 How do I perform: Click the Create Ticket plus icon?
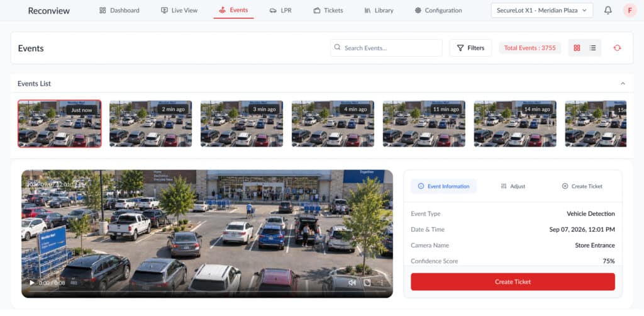click(x=565, y=186)
